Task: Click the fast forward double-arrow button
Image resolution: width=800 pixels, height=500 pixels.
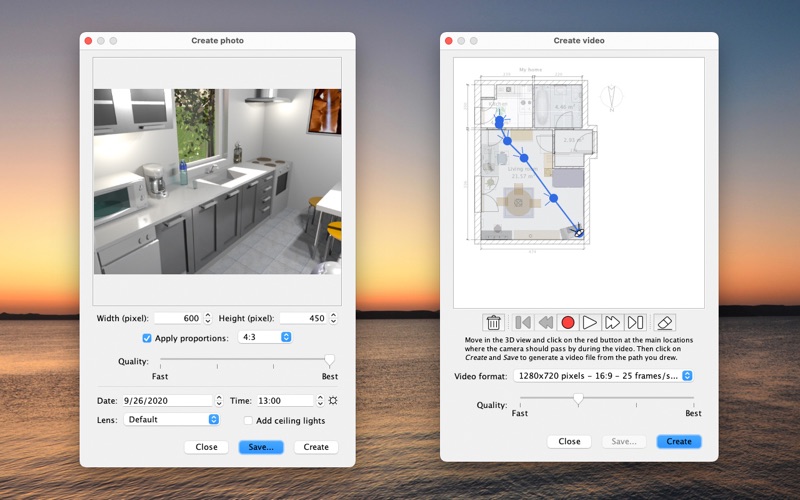Action: (x=613, y=322)
